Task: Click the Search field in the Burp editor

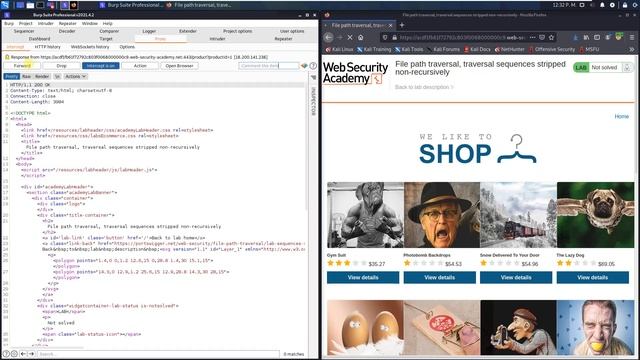Action: 158,354
